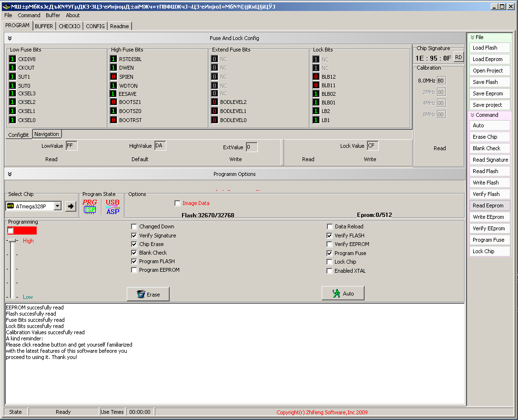The height and width of the screenshot is (420, 518).
Task: Switch to the BUFFER tab
Action: coord(44,26)
